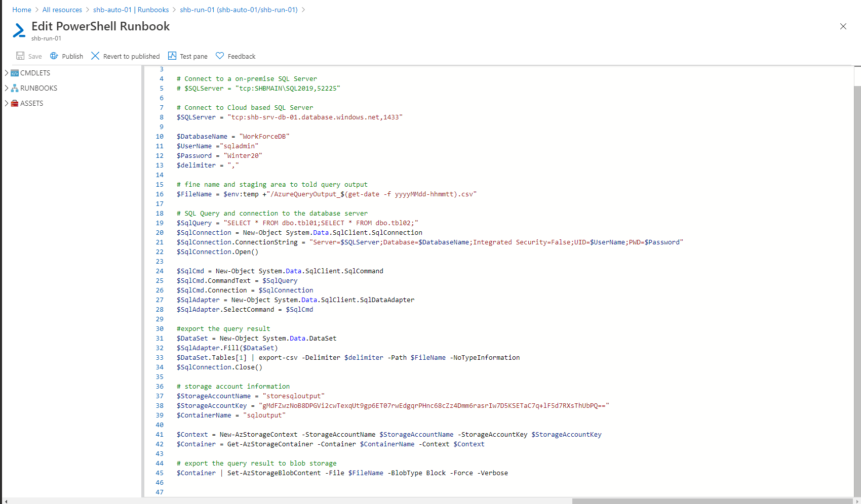Navigate to All resources breadcrumb
This screenshot has height=504, width=861.
[x=62, y=9]
